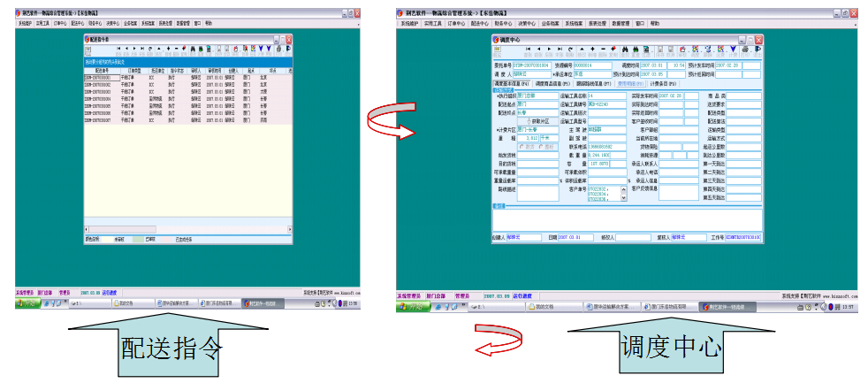The width and height of the screenshot is (868, 383).
Task: Click blue funnel filter icon in 配送指令 toolbar
Action: click(261, 49)
